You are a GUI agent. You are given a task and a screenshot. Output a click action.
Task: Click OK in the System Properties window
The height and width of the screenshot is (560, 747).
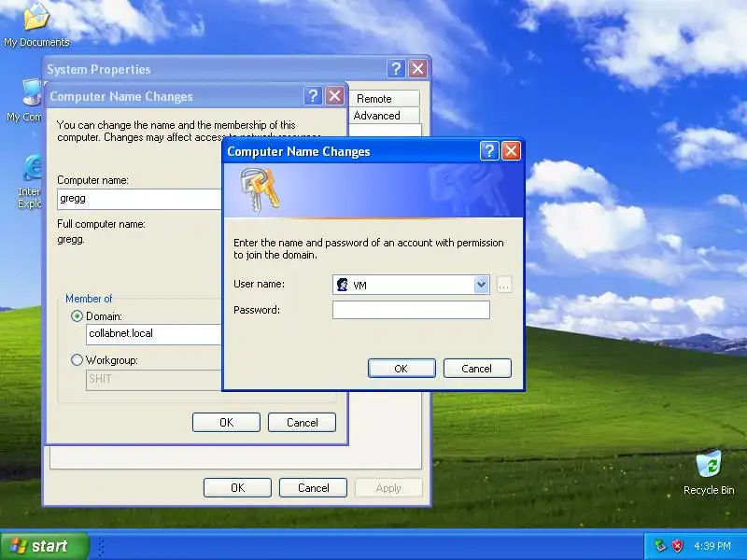coord(237,488)
